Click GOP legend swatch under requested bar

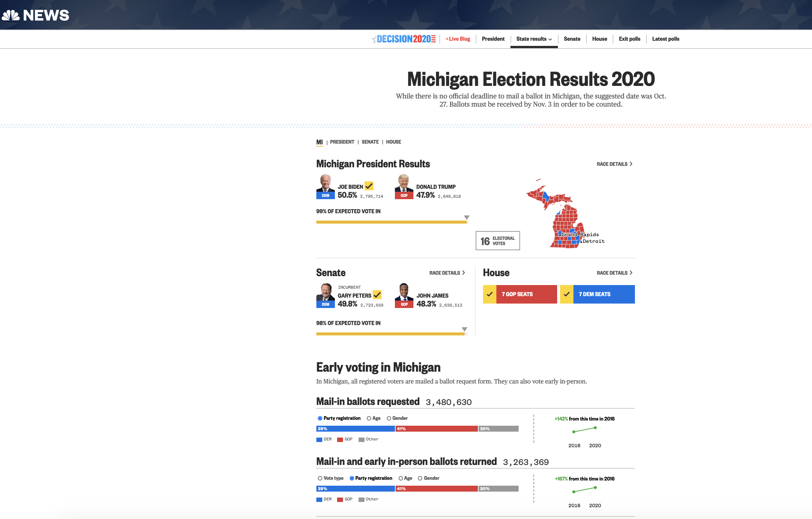point(340,440)
